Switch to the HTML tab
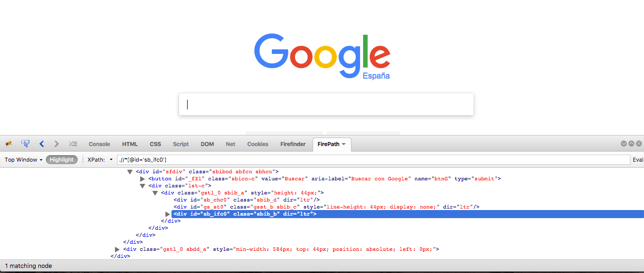The height and width of the screenshot is (273, 644). pos(130,144)
